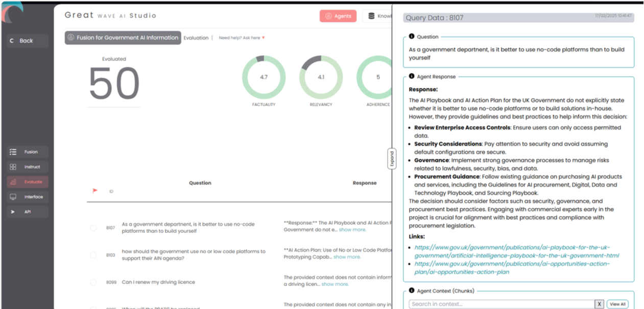Click show more in the 8103 response
This screenshot has width=644, height=309.
pos(347,257)
